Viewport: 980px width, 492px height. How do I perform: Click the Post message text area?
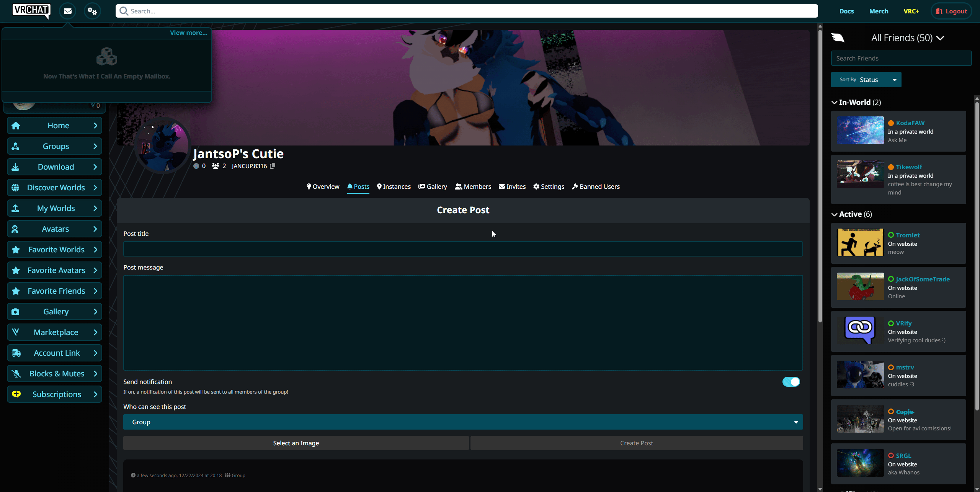tap(463, 323)
